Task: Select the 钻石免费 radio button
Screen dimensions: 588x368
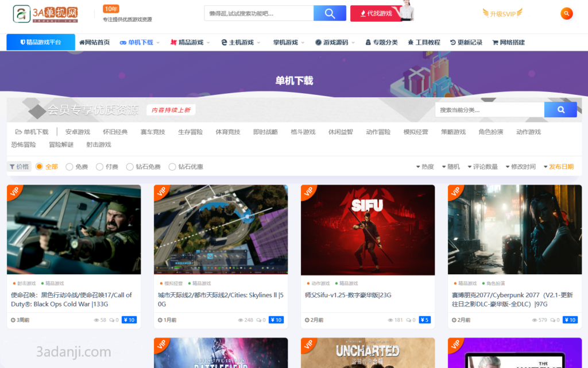Action: [x=130, y=166]
